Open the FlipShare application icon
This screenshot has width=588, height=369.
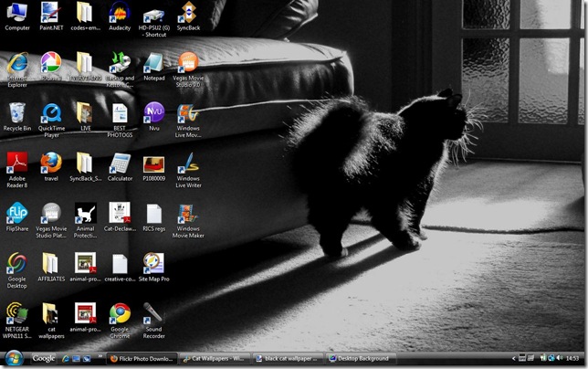[16, 214]
